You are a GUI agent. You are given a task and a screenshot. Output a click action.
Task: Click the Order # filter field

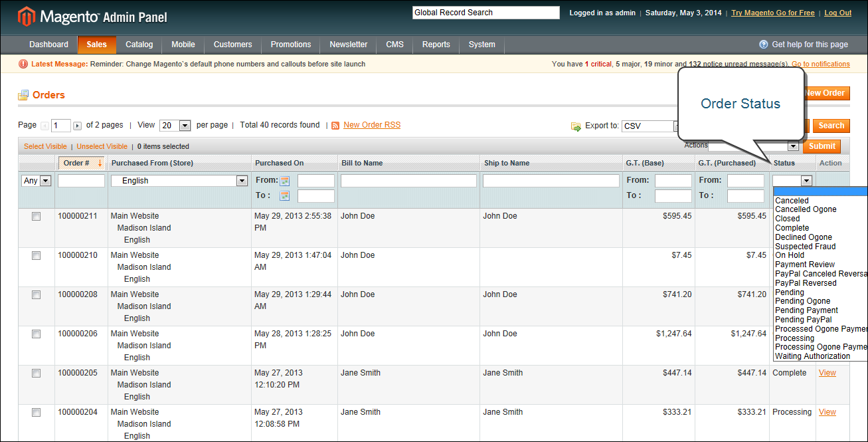pyautogui.click(x=81, y=181)
